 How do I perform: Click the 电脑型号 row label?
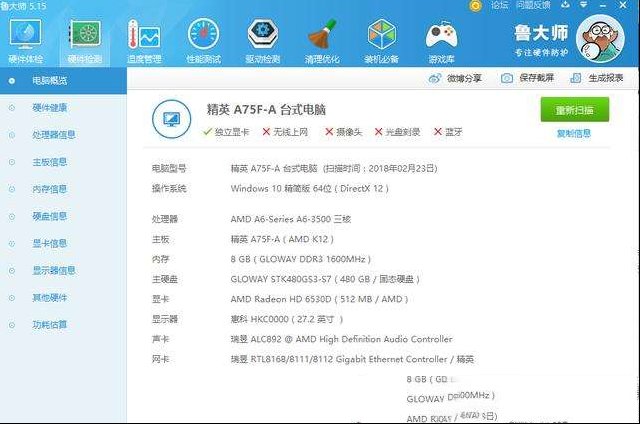tap(169, 169)
